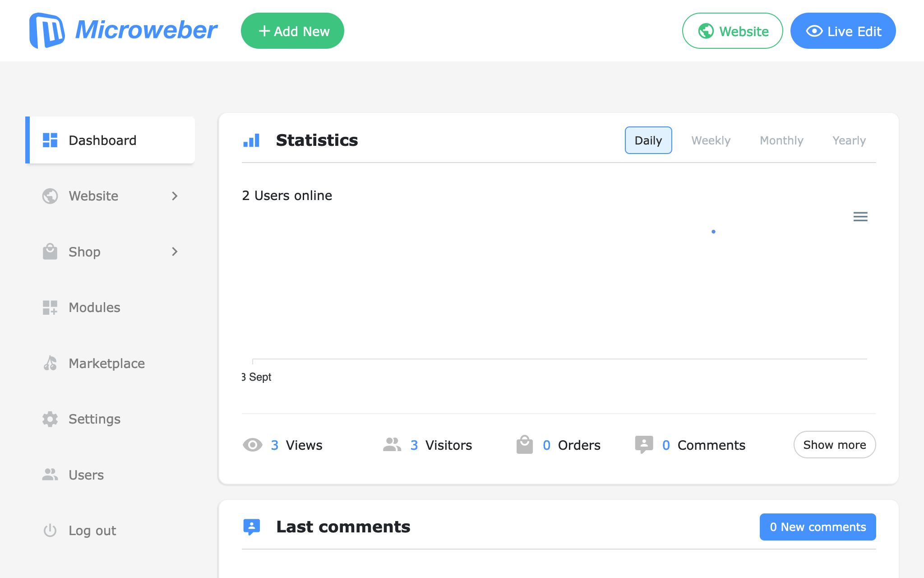Viewport: 924px width, 578px height.
Task: Click the Users people icon
Action: click(x=50, y=475)
